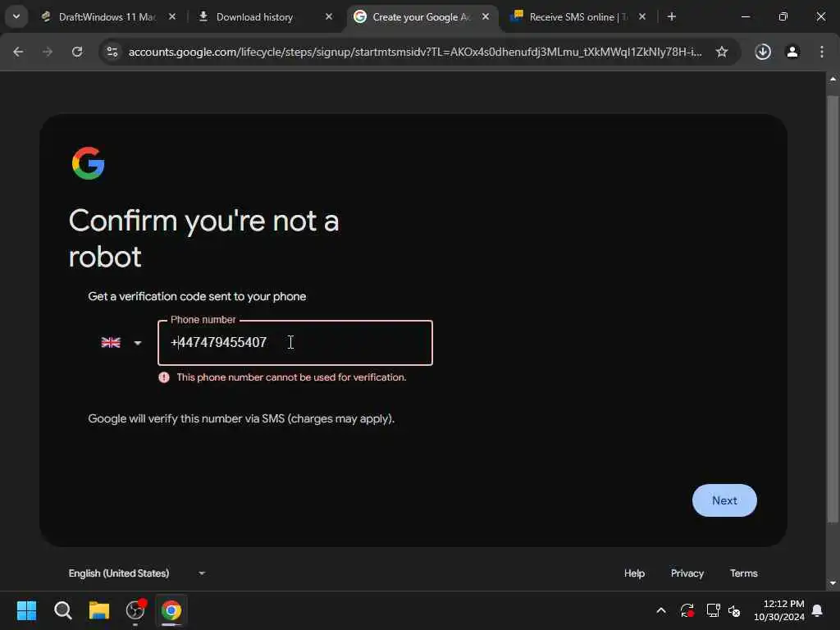The height and width of the screenshot is (630, 840).
Task: Go forward to the next page
Action: (x=48, y=52)
